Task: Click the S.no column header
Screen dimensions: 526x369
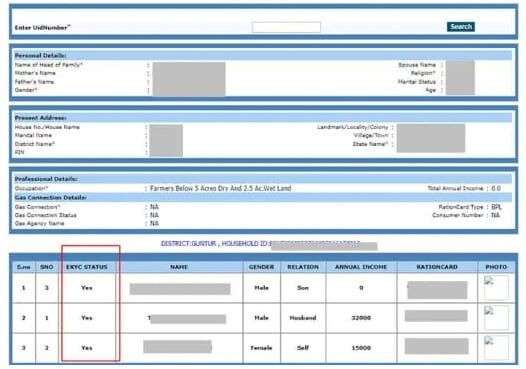Action: [23, 267]
